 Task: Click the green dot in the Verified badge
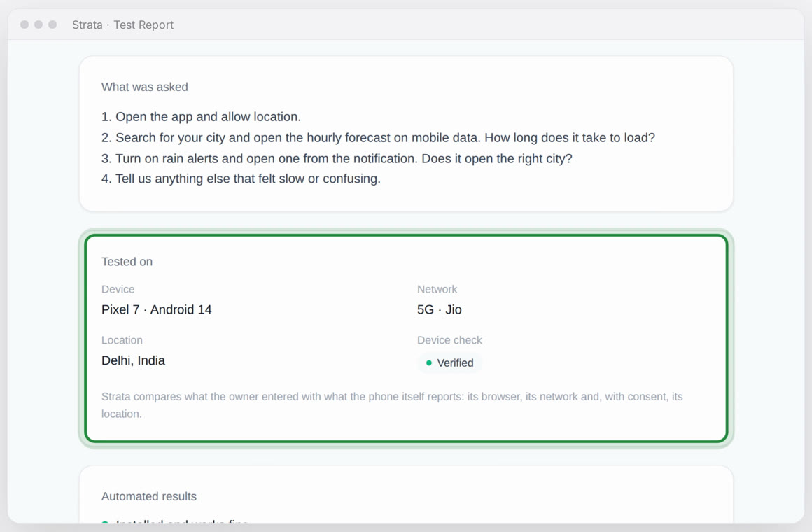pyautogui.click(x=429, y=363)
